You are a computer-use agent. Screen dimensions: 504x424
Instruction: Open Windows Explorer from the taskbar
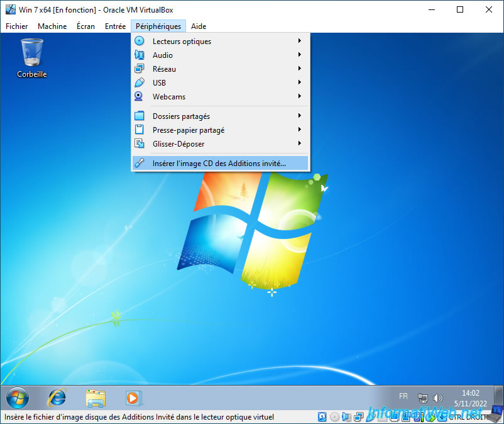[96, 398]
